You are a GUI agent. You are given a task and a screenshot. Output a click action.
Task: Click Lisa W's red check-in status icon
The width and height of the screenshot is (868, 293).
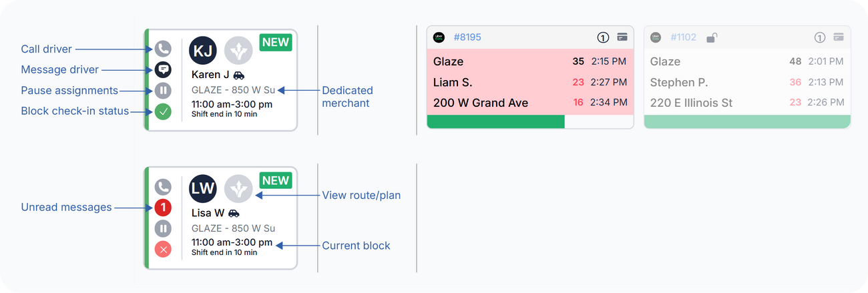[x=163, y=250]
